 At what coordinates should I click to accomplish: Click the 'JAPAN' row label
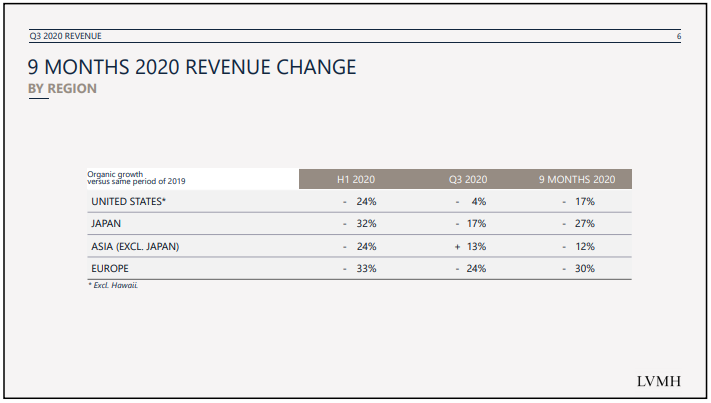(x=106, y=224)
